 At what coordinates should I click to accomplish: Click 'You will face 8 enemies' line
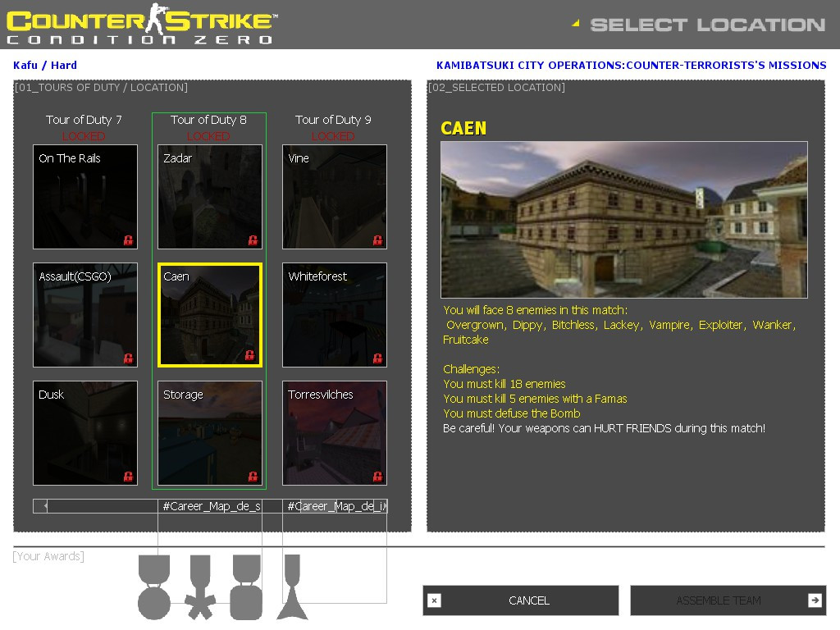(x=535, y=310)
